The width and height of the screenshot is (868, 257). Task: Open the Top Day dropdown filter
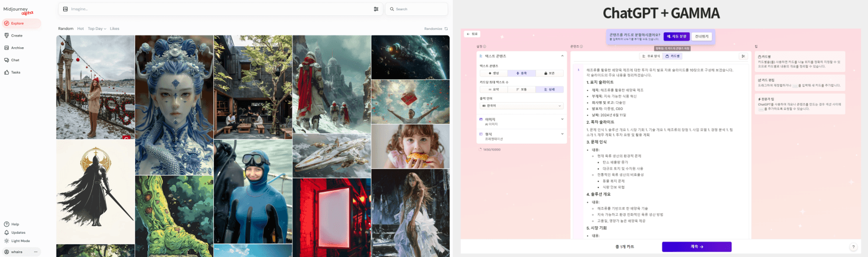pos(97,29)
